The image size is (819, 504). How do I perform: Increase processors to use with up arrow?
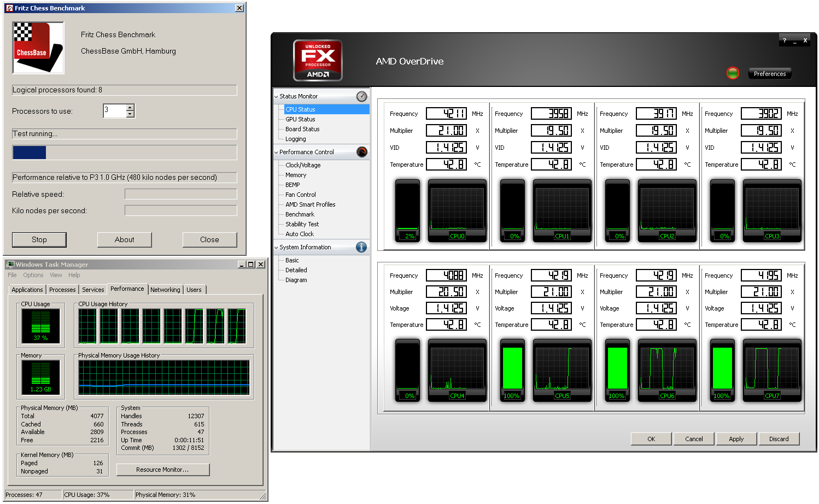(x=130, y=108)
